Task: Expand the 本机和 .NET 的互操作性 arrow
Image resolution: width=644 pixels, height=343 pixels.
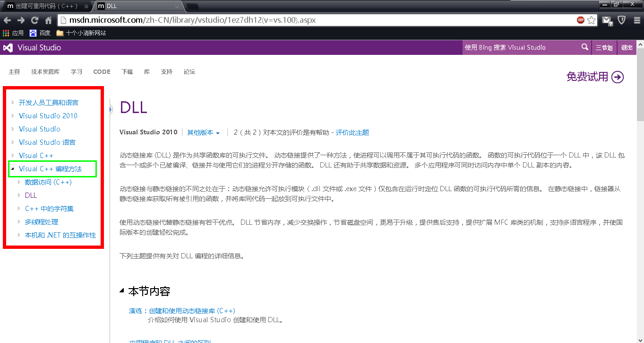Action: point(19,235)
